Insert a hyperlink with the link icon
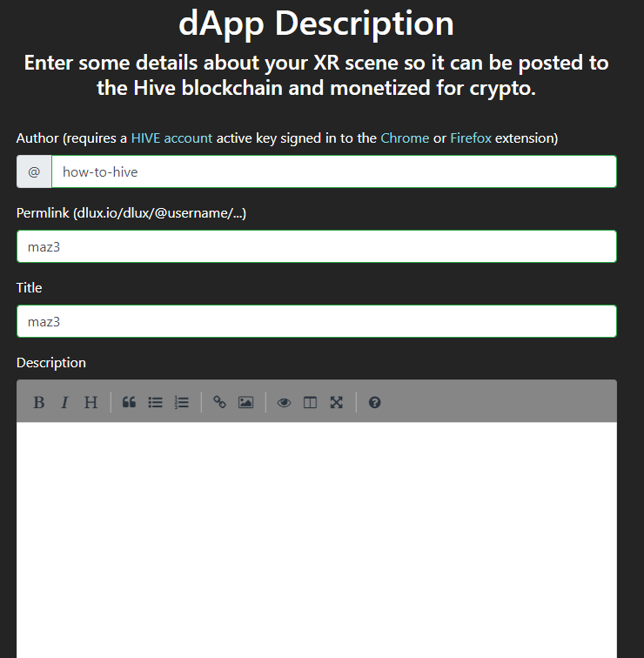 pyautogui.click(x=219, y=402)
